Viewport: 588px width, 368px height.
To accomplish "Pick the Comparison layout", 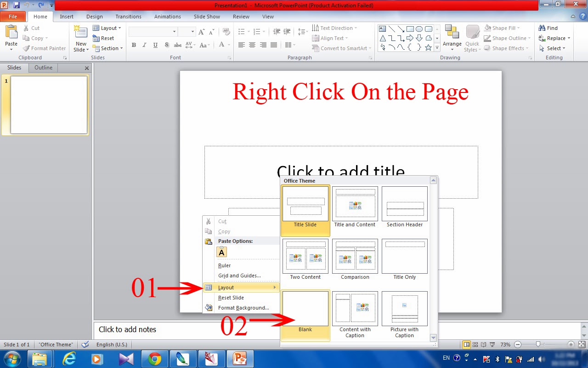I will coord(355,259).
